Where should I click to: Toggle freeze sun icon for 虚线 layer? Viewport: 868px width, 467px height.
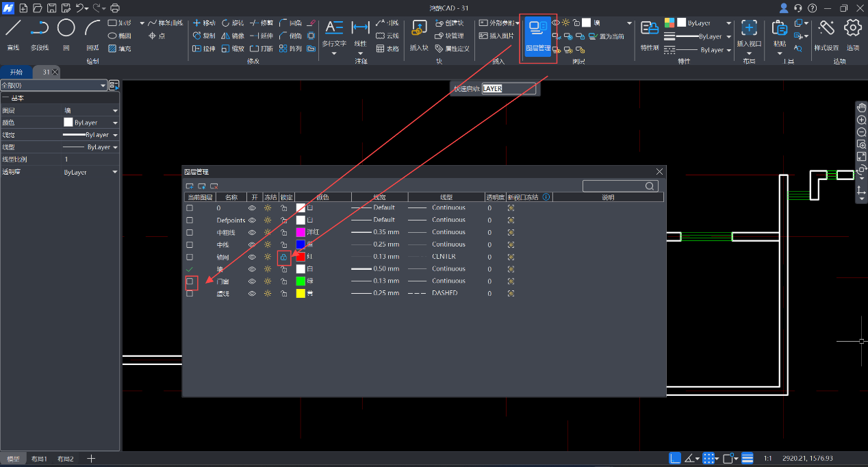268,293
